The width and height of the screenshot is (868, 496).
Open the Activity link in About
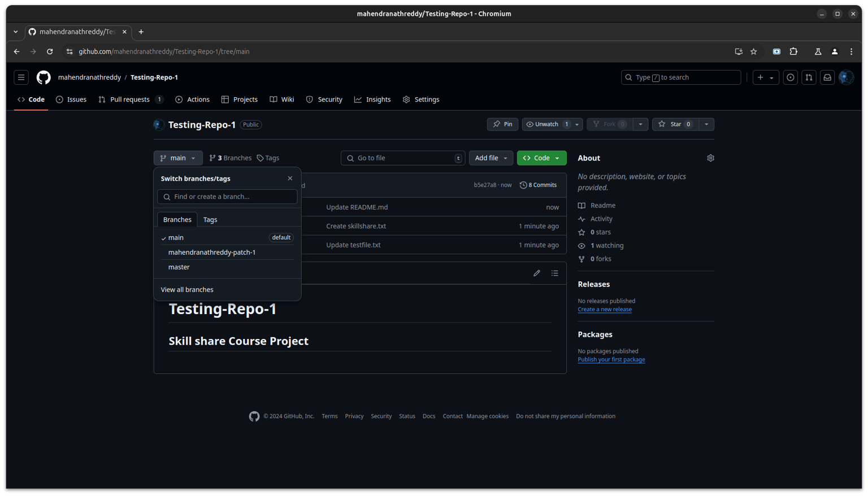pyautogui.click(x=595, y=219)
